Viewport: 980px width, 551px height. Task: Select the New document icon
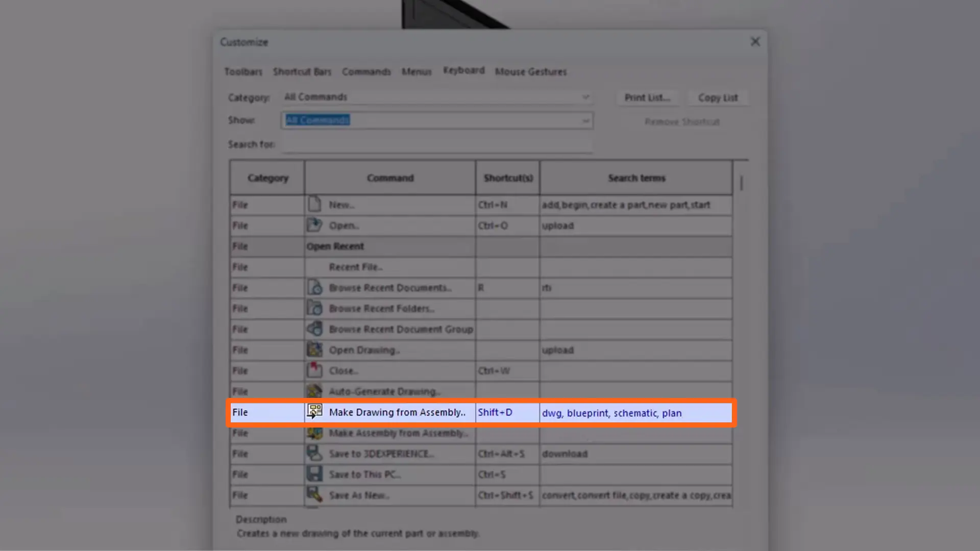(314, 205)
